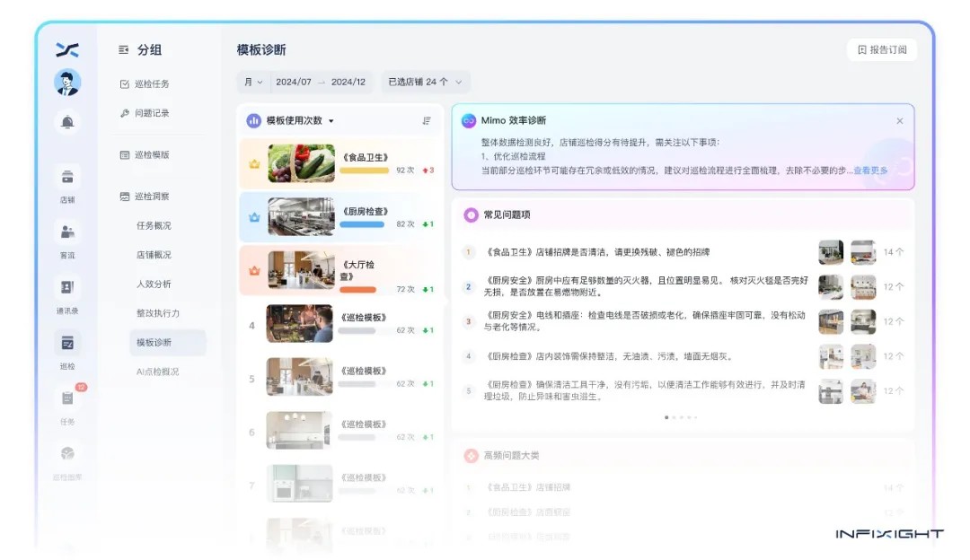Click the bar chart icon beside 模板使用次数
970x560 pixels.
click(x=253, y=121)
